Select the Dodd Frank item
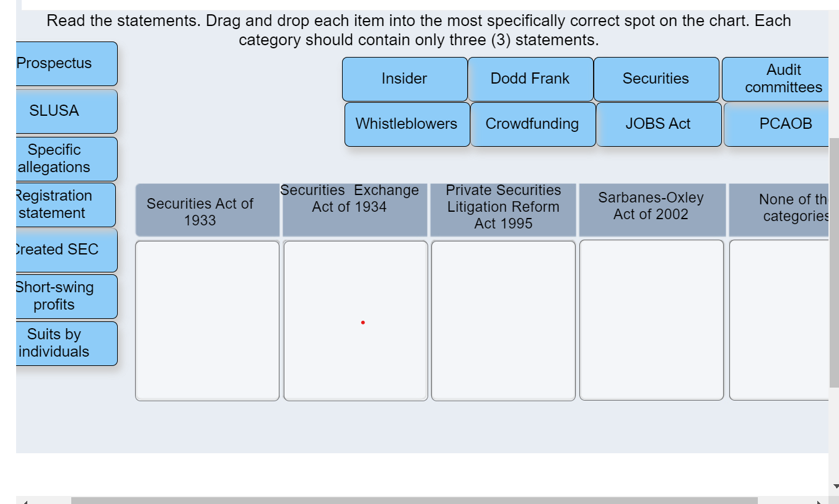 click(532, 79)
